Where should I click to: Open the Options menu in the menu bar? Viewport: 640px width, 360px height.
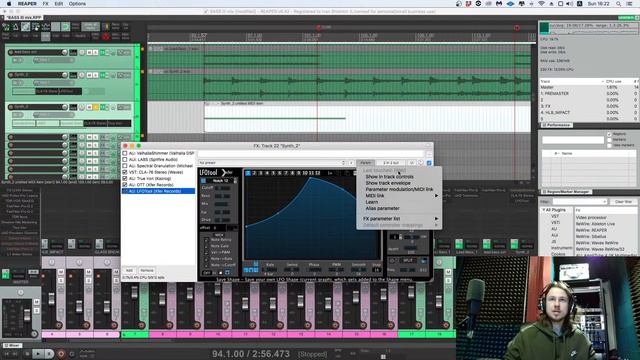77,4
